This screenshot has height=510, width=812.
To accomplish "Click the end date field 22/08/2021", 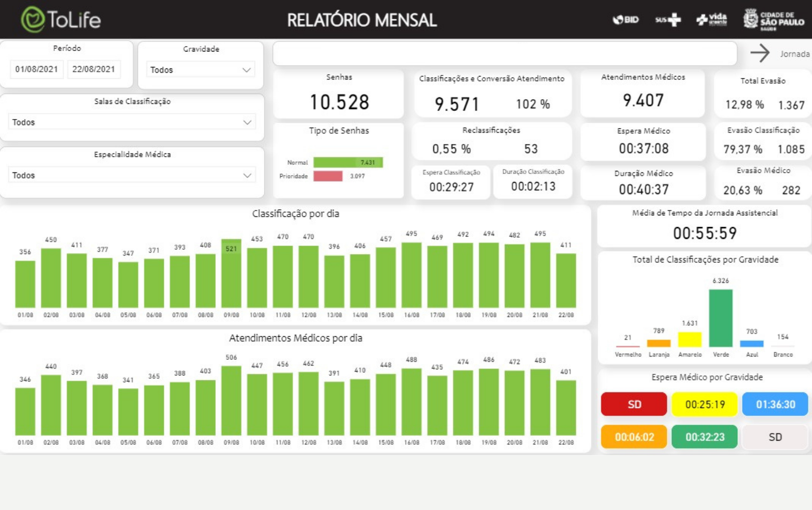I will pyautogui.click(x=93, y=69).
